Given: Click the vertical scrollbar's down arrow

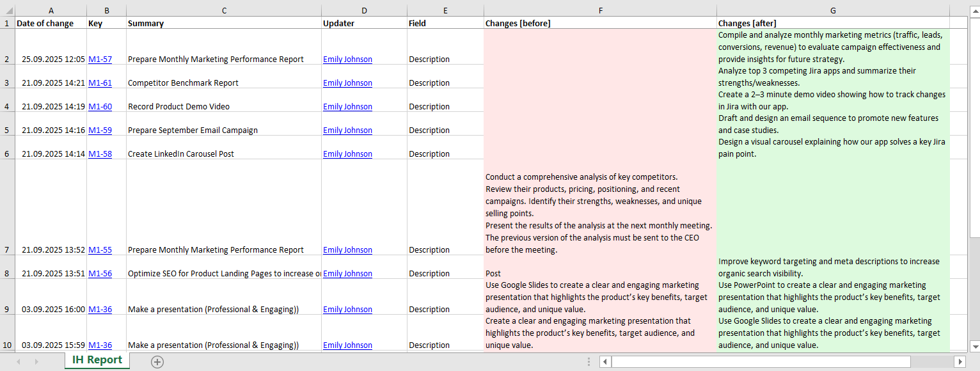Looking at the screenshot, I should 974,346.
